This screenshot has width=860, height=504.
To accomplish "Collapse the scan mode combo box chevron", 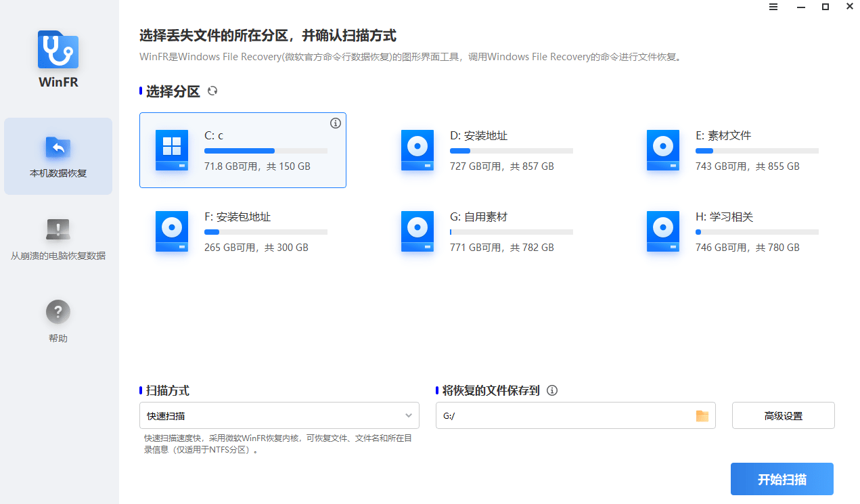I will (x=408, y=415).
